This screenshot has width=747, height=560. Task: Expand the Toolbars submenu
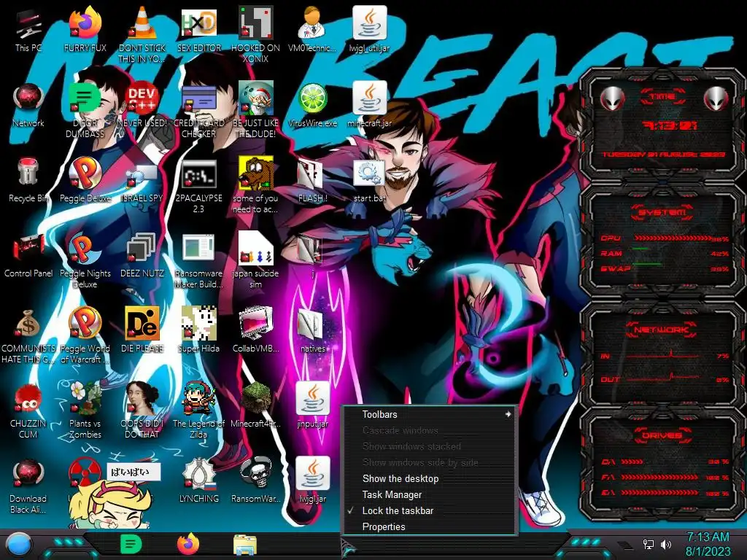429,414
